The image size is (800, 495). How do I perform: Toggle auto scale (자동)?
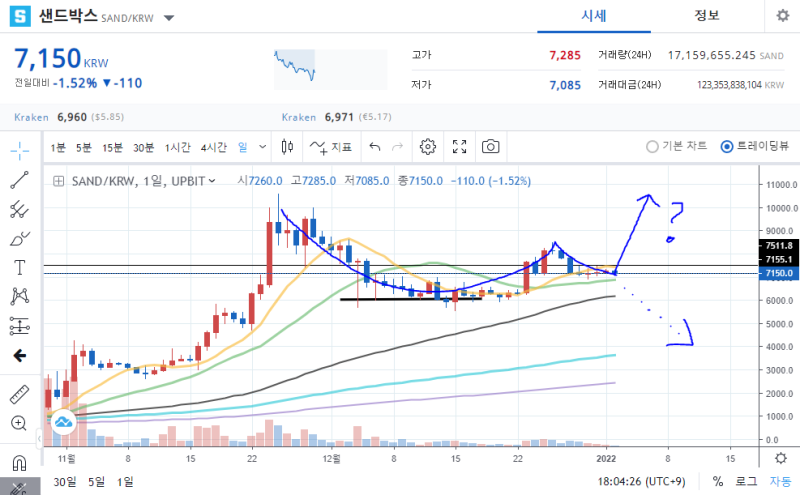(780, 481)
